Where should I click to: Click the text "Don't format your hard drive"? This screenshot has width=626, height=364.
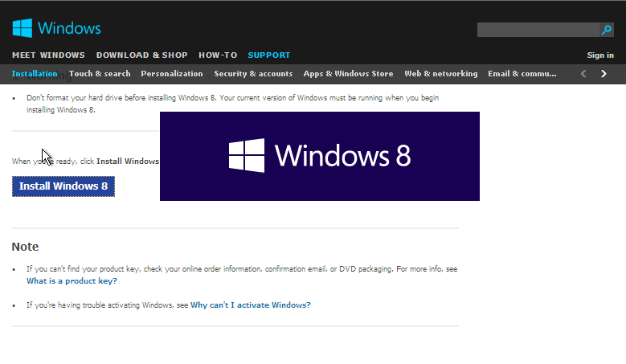[74, 98]
